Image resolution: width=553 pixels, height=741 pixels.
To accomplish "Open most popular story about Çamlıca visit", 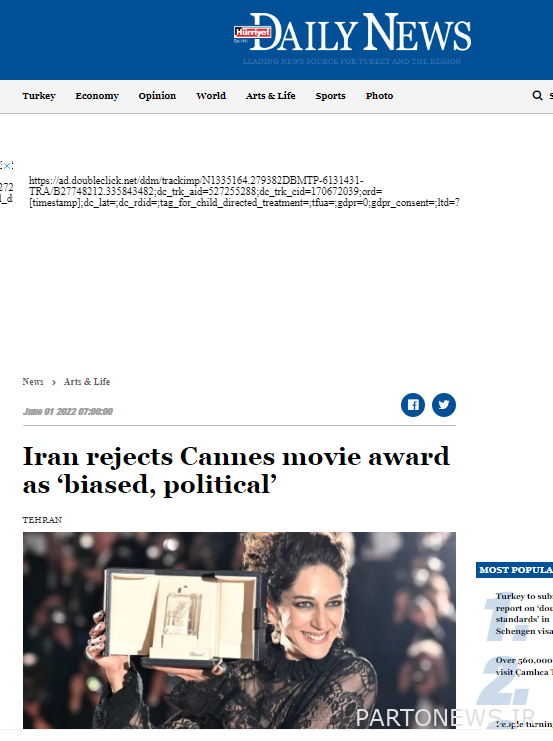I will coord(524,666).
